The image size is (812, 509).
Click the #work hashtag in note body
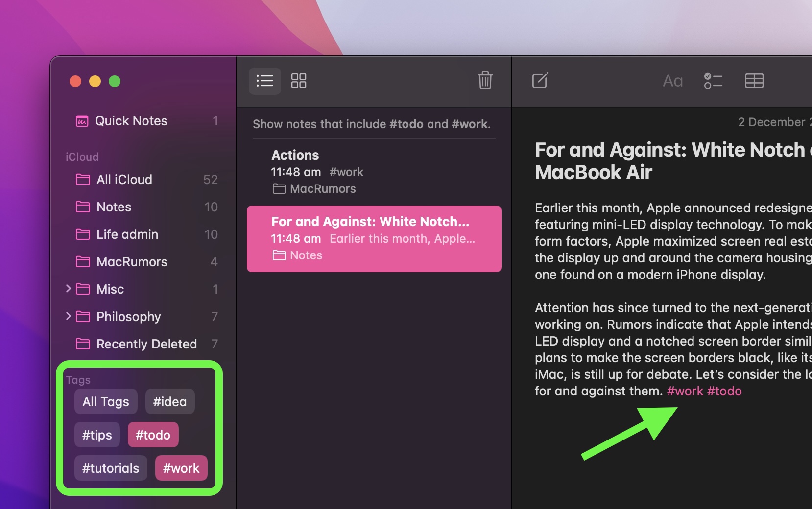tap(685, 391)
